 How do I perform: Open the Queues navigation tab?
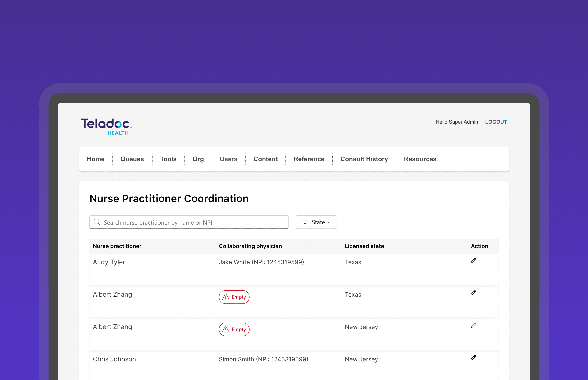coord(132,159)
